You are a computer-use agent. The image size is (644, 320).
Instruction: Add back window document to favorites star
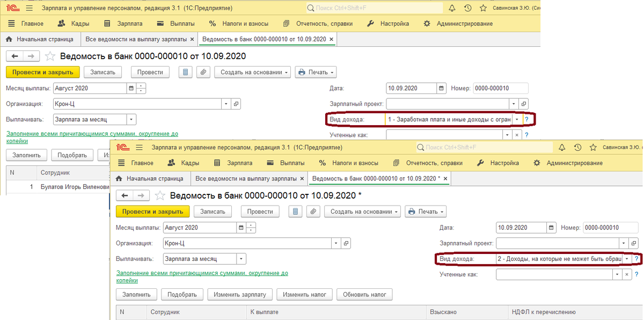coord(50,56)
